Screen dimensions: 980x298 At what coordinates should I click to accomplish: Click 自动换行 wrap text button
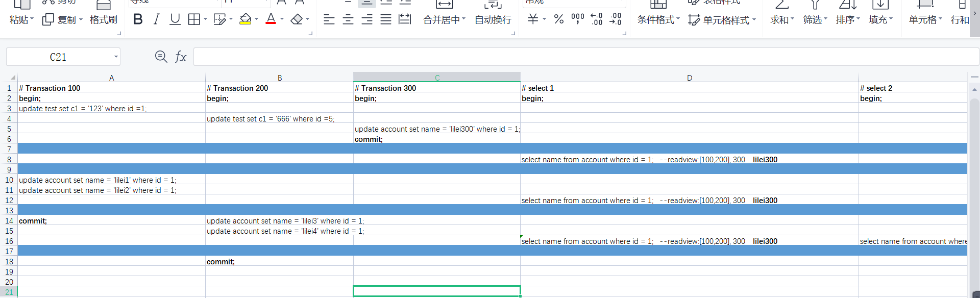pyautogui.click(x=493, y=20)
